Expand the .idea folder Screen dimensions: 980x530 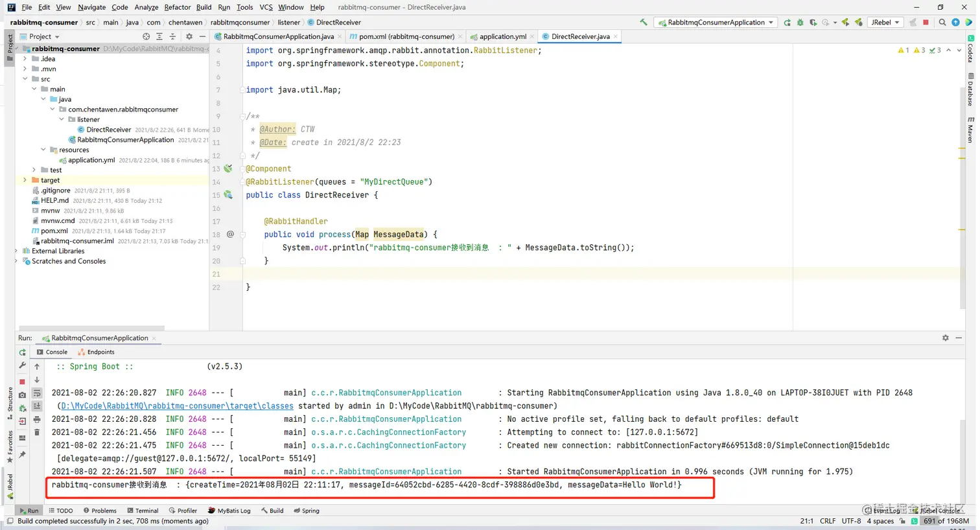click(25, 59)
